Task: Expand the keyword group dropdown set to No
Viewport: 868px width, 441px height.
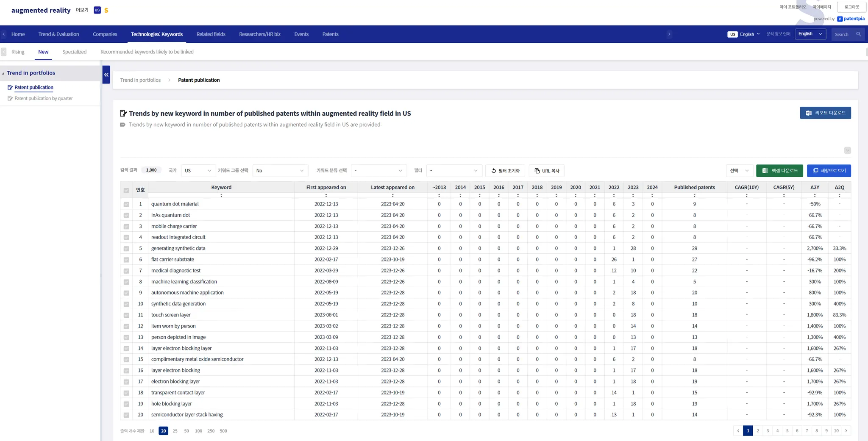Action: [x=280, y=171]
